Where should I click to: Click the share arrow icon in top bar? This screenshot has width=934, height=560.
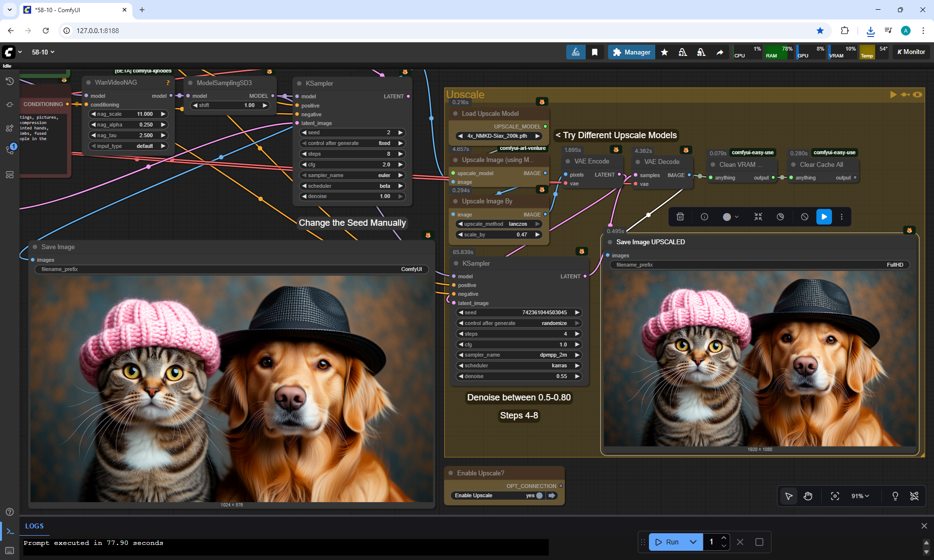719,52
